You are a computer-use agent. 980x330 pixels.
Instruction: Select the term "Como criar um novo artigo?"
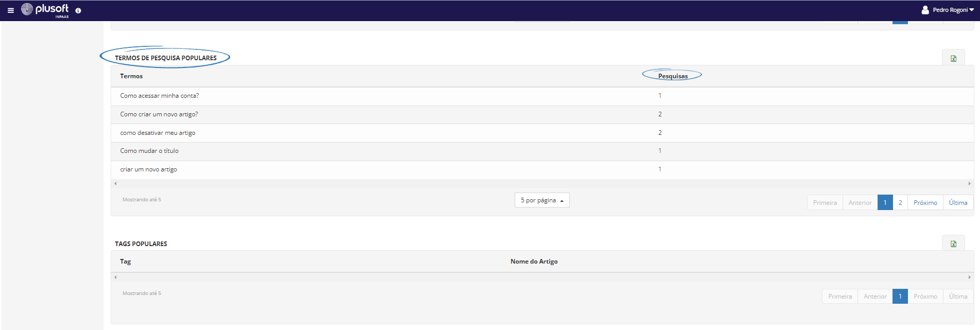pos(159,114)
